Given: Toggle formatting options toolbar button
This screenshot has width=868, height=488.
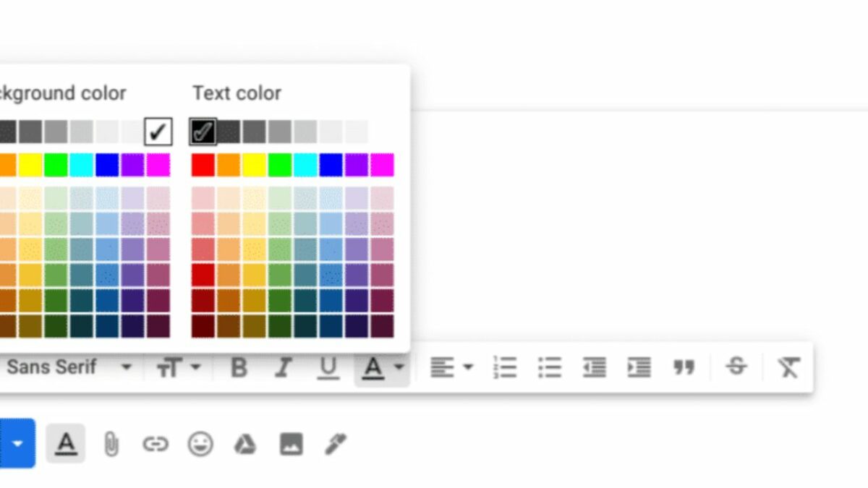Looking at the screenshot, I should [66, 443].
